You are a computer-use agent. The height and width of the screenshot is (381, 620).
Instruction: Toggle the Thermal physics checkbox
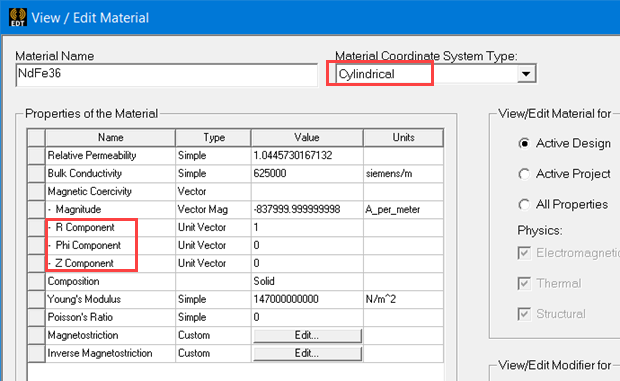point(524,283)
